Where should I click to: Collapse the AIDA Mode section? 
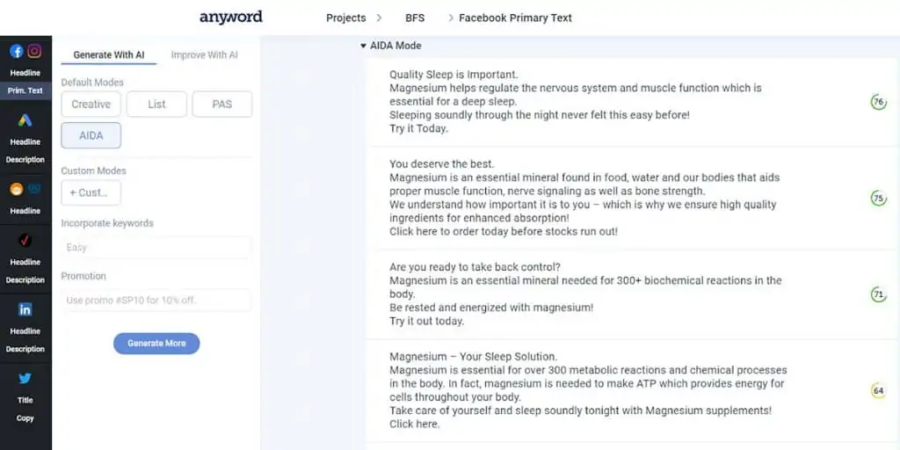click(364, 46)
